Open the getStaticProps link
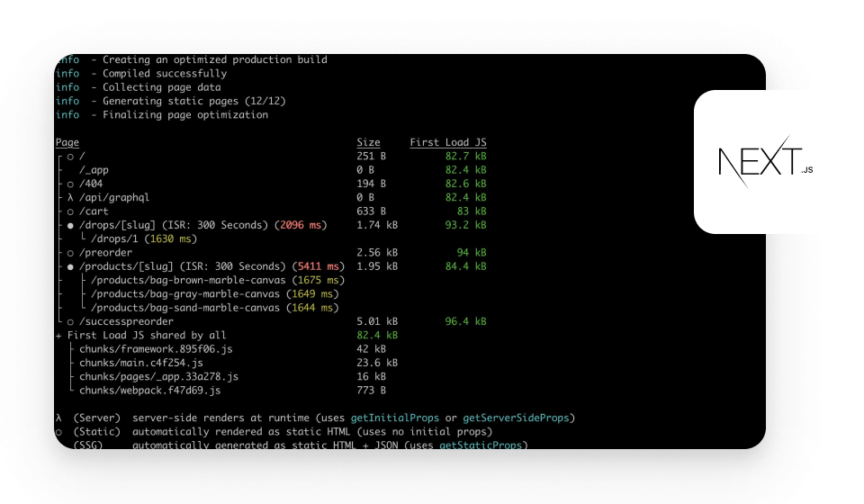This screenshot has width=864, height=504. (x=482, y=445)
